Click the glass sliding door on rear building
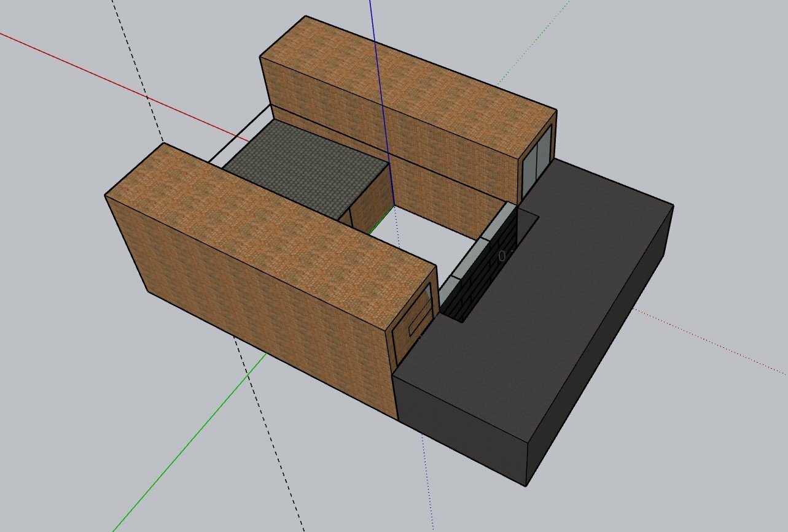This screenshot has height=532, width=788. click(537, 162)
